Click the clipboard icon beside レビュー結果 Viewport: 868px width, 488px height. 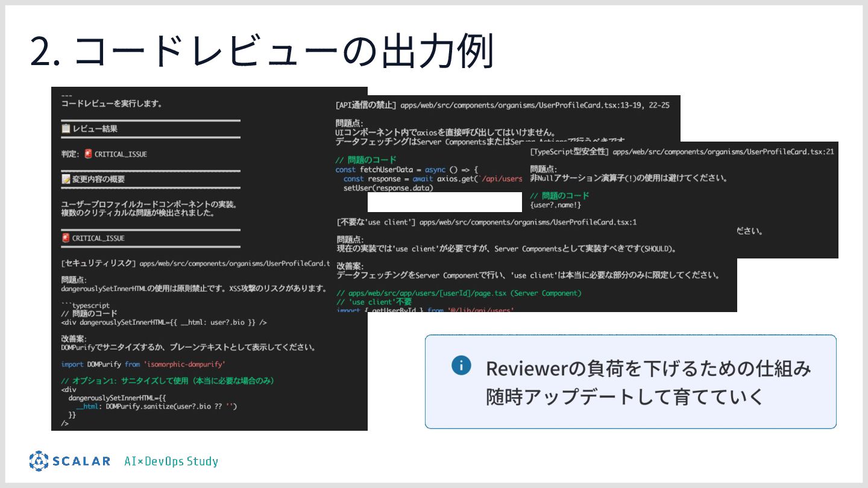pos(66,128)
